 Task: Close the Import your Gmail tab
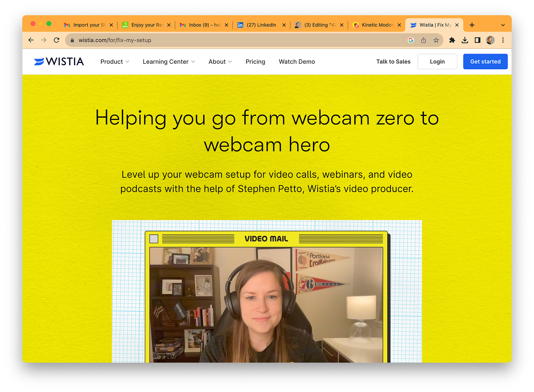tap(111, 25)
